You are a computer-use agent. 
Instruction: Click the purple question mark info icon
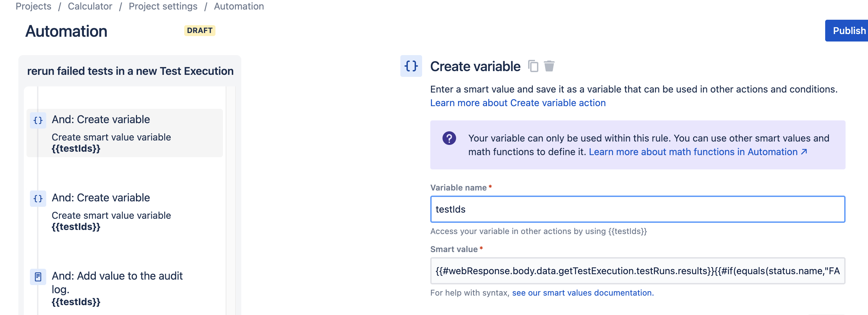click(449, 138)
